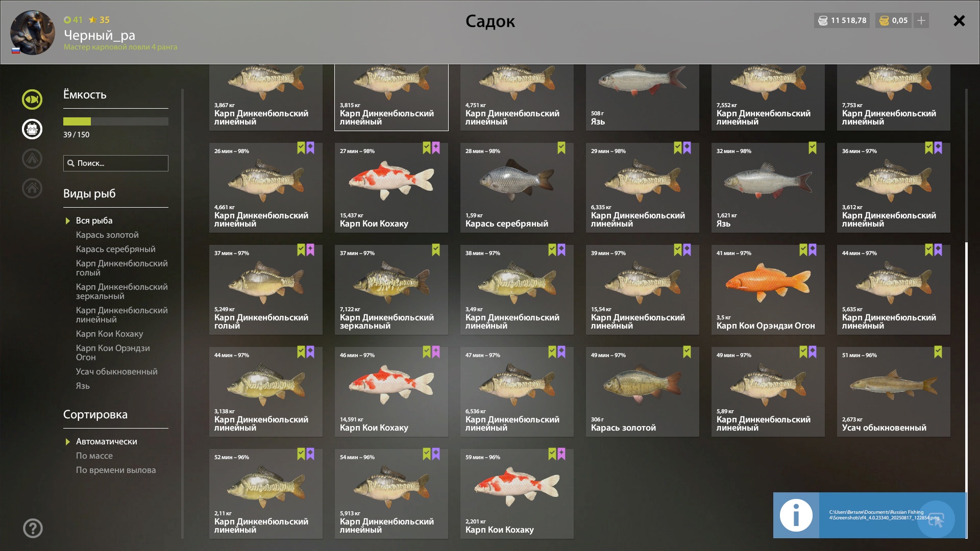Filter by Карп Кои Кохаку species
Viewport: 980px width, 551px height.
point(110,334)
